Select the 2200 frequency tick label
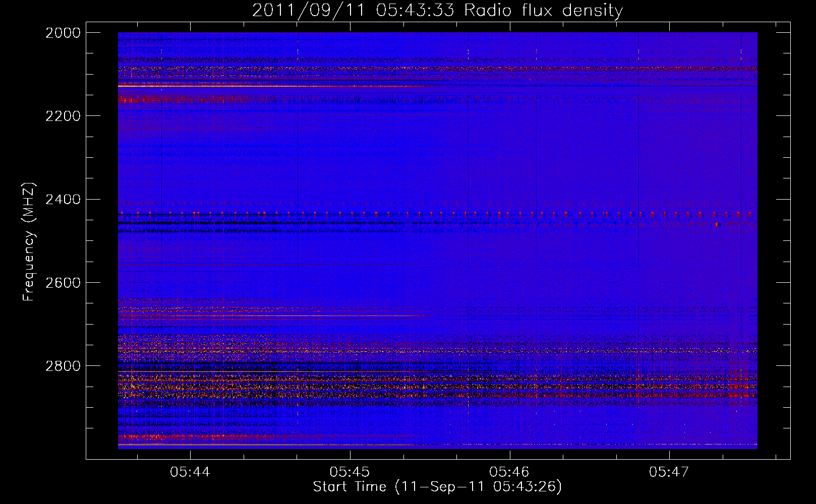816x504 pixels. tap(63, 116)
